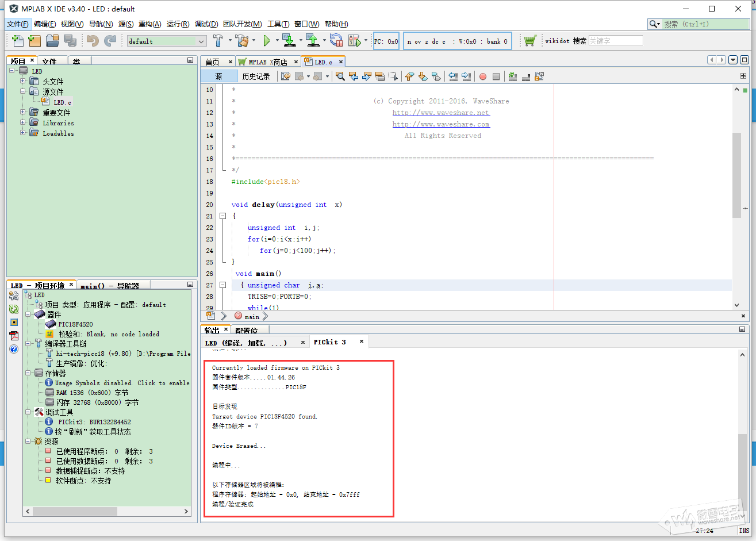Screen dimensions: 756x541
Task: Click the 源 view button in the editor
Action: click(x=218, y=76)
